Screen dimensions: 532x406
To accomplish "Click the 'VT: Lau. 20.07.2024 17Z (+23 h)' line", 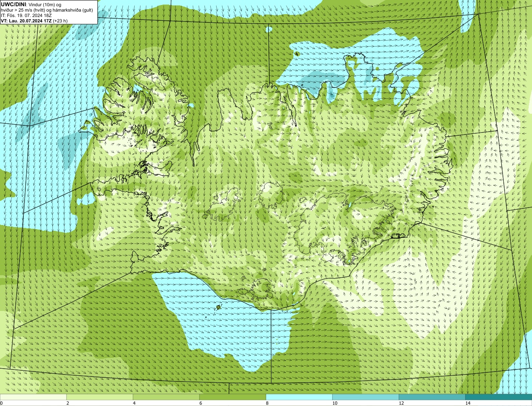I will tap(34, 20).
